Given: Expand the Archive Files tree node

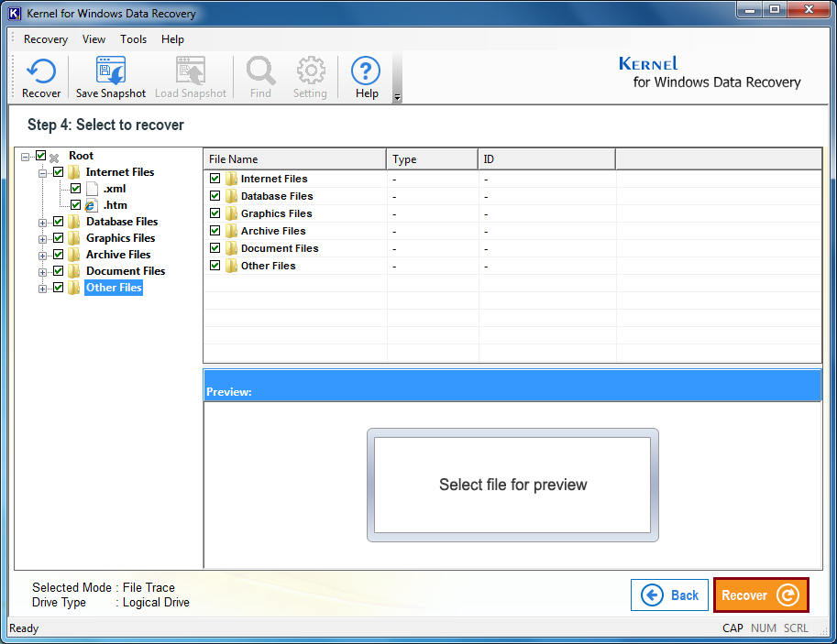Looking at the screenshot, I should [x=42, y=257].
